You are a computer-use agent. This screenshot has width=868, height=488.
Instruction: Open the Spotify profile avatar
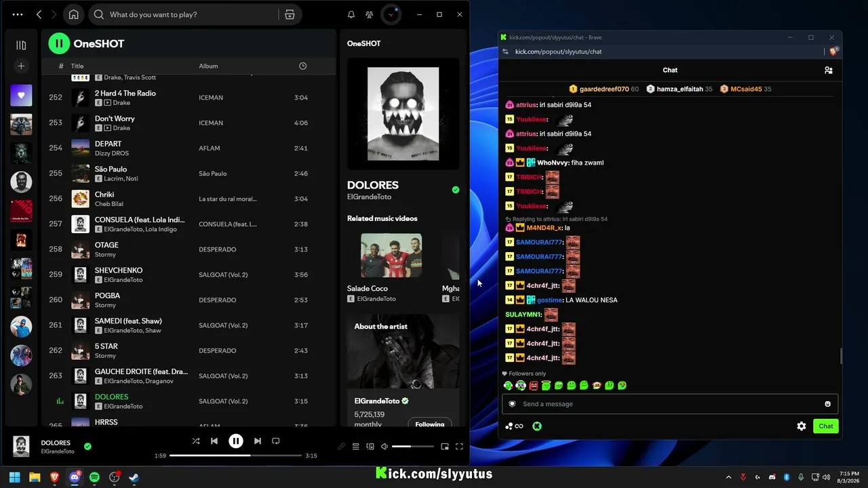point(391,14)
